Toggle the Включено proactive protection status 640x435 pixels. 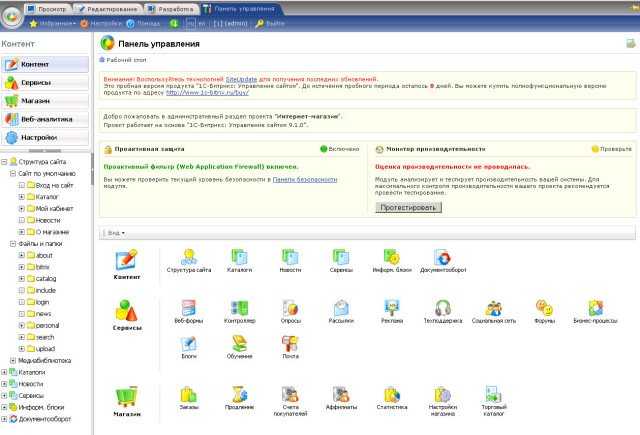pyautogui.click(x=340, y=149)
